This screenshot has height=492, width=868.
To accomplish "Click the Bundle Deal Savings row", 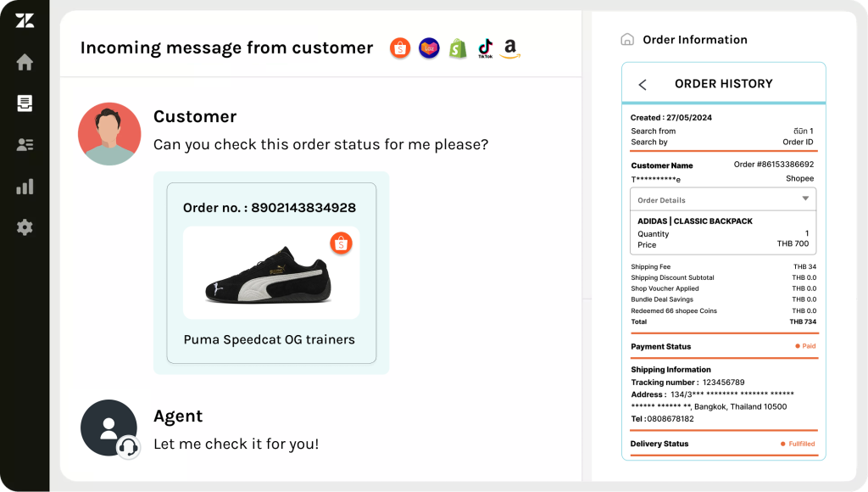I will (x=724, y=299).
